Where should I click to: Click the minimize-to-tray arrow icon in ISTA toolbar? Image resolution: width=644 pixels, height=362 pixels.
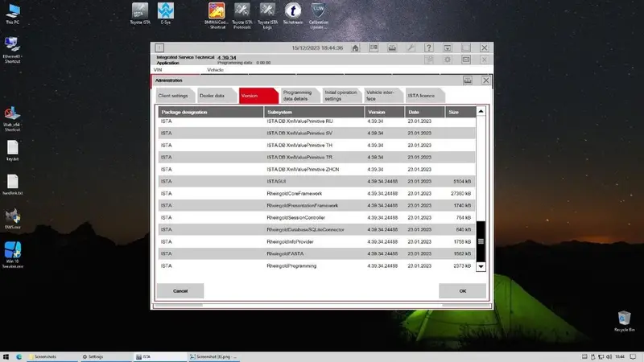tap(448, 48)
